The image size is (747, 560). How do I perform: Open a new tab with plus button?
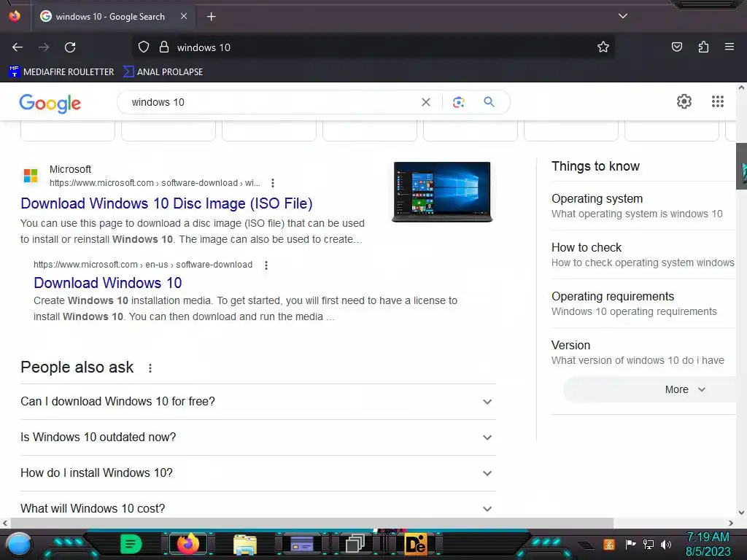click(211, 17)
